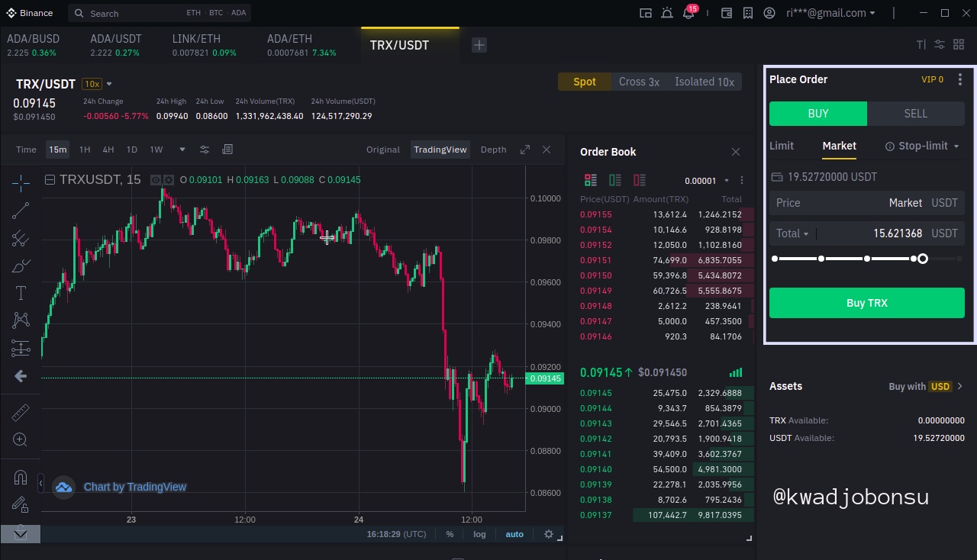Open chart indicators settings icon
Viewport: 977px width, 560px height.
point(205,150)
